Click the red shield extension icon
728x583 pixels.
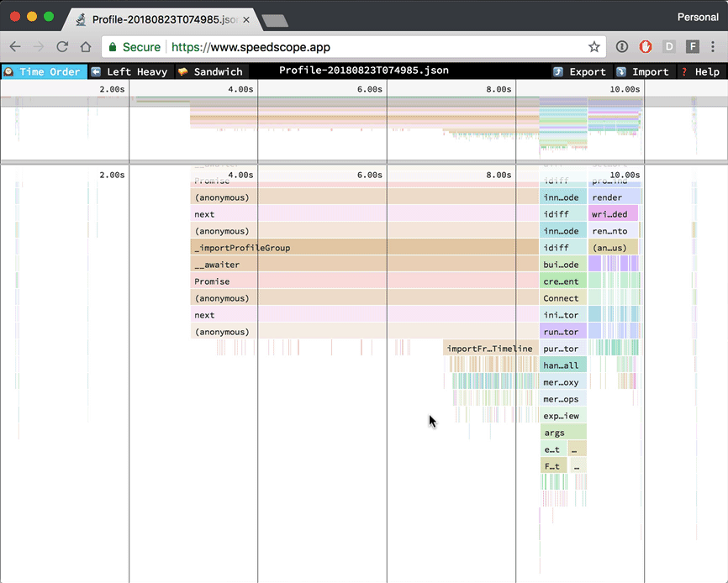(646, 46)
